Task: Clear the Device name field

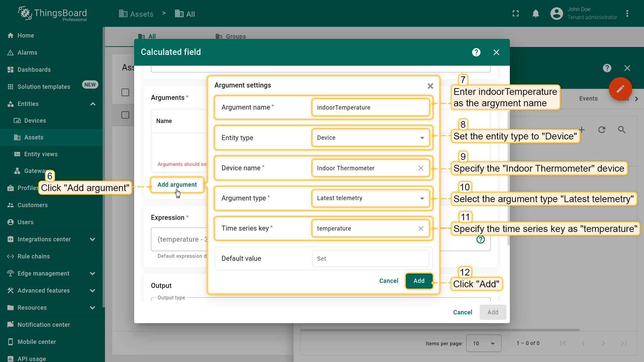Action: [421, 168]
